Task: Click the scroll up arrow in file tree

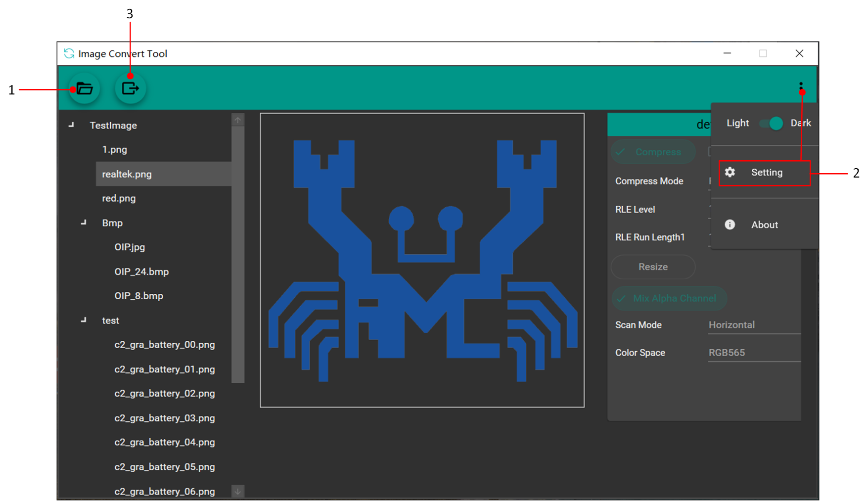Action: [238, 120]
